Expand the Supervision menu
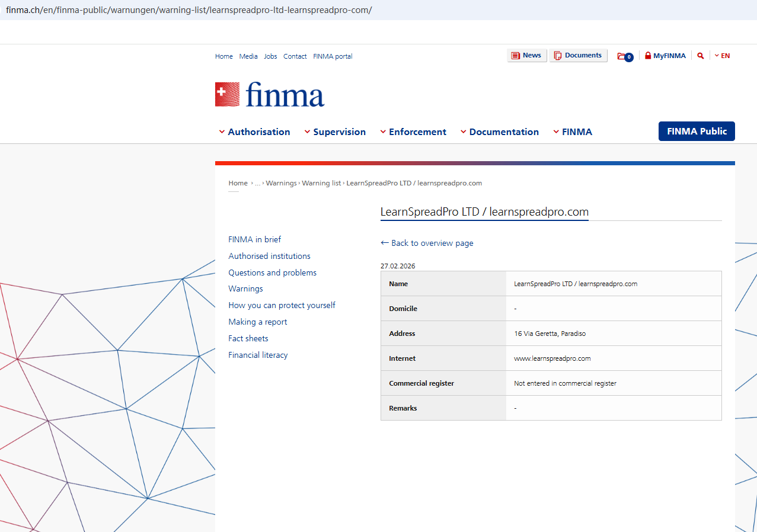The image size is (757, 532). [335, 132]
